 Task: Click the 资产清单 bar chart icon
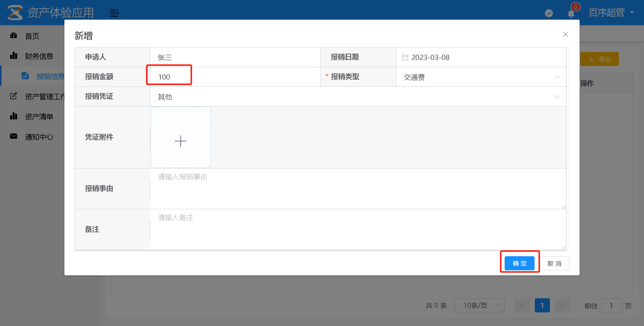click(14, 116)
